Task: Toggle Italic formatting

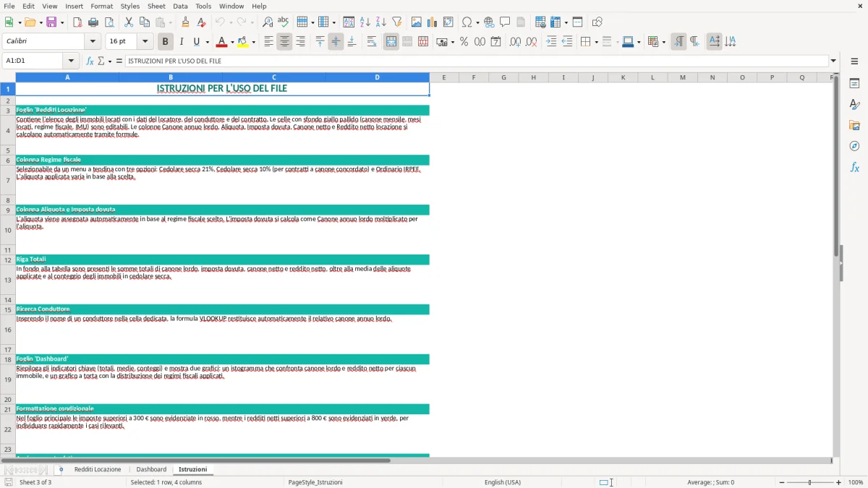Action: [181, 42]
